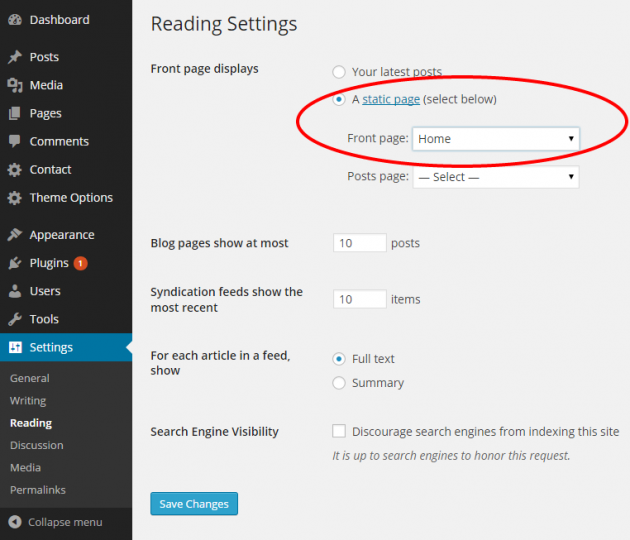The image size is (630, 540).
Task: Click the Contact gear icon
Action: click(x=15, y=170)
